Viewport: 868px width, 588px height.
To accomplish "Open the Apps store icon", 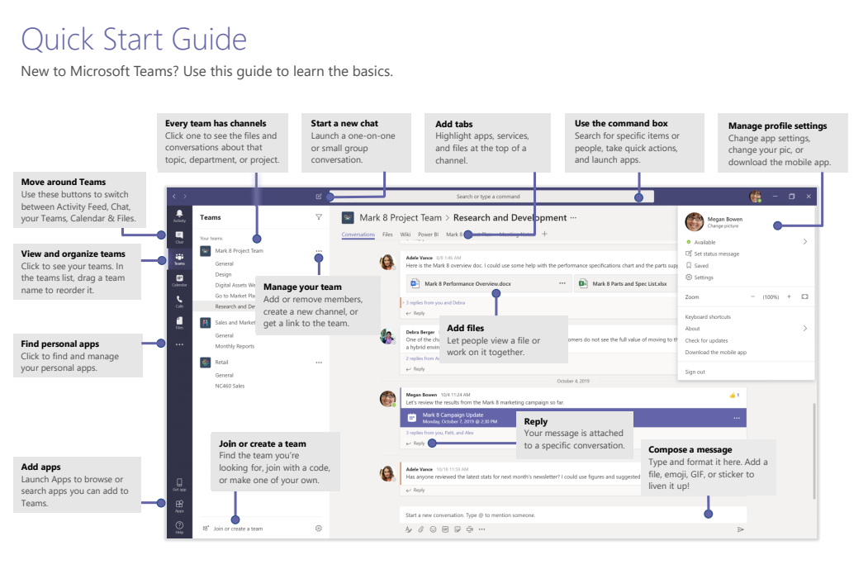I will [179, 506].
